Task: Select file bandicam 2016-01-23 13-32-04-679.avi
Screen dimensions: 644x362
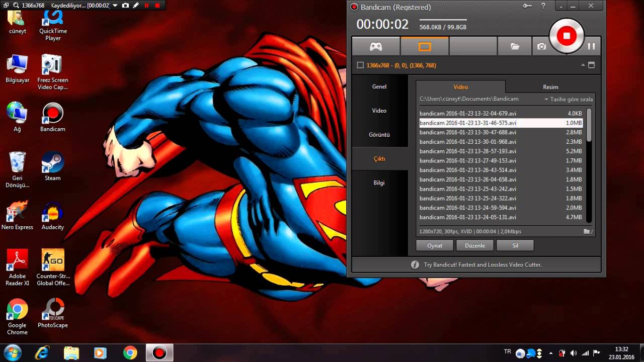Action: [501, 114]
